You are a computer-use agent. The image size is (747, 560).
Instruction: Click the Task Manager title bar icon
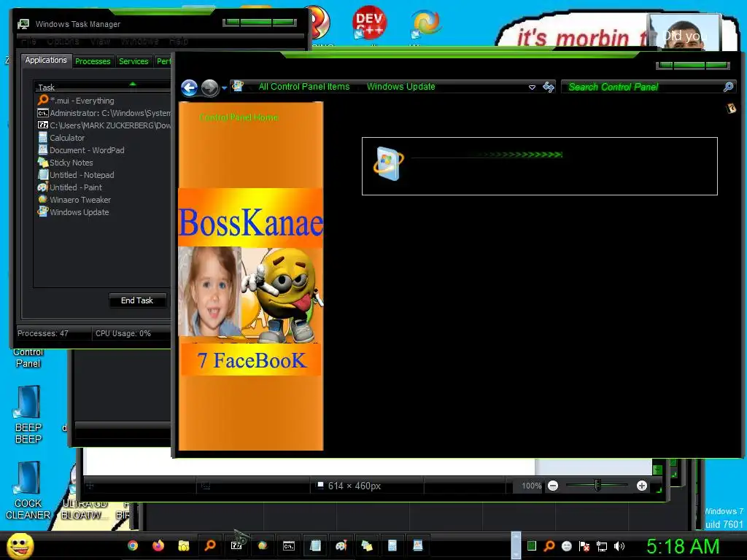pos(23,24)
